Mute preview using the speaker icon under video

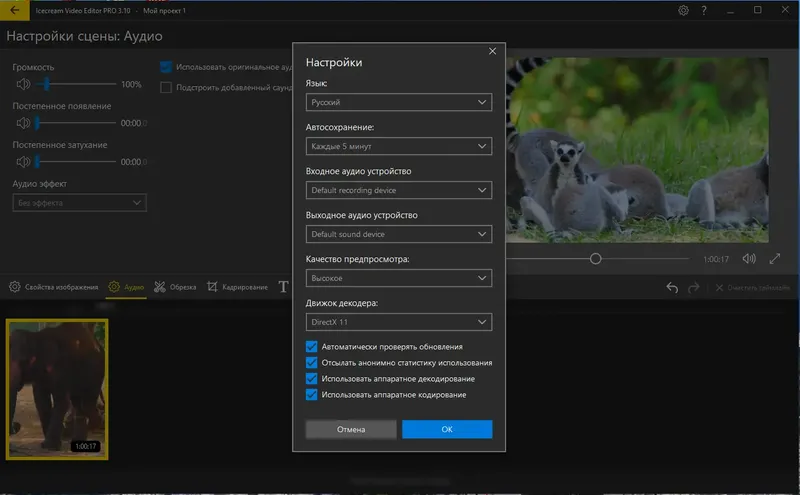tap(749, 259)
